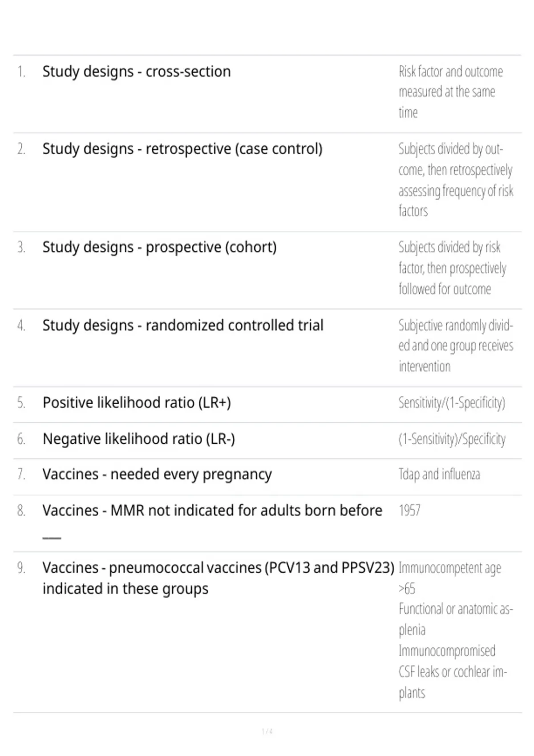The width and height of the screenshot is (534, 756).
Task: Click 'Study designs - randomized controlled trial' term
Action: point(183,326)
